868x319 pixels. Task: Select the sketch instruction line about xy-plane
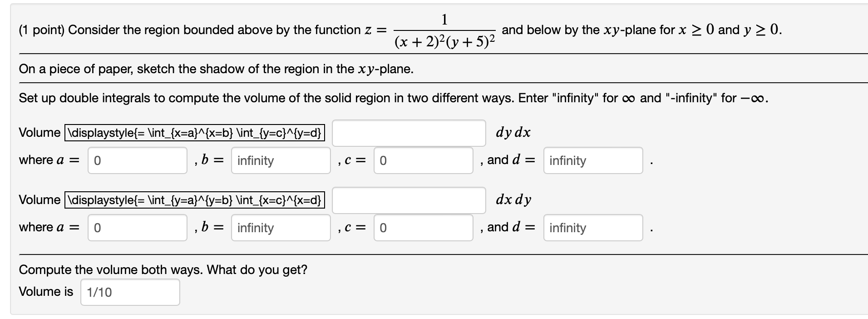tap(216, 69)
